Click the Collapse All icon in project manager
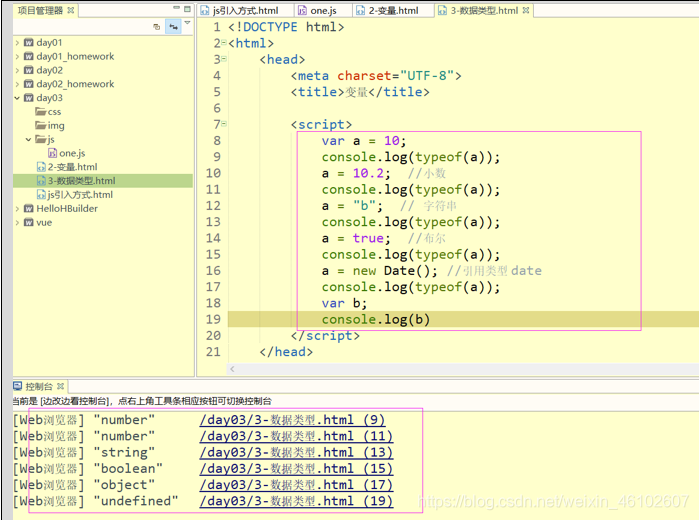 pos(156,27)
